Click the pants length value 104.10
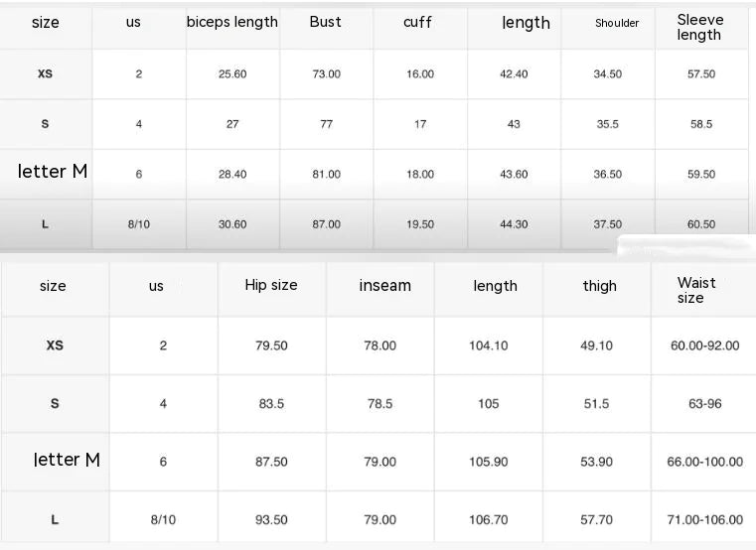The height and width of the screenshot is (550, 756). coord(488,345)
